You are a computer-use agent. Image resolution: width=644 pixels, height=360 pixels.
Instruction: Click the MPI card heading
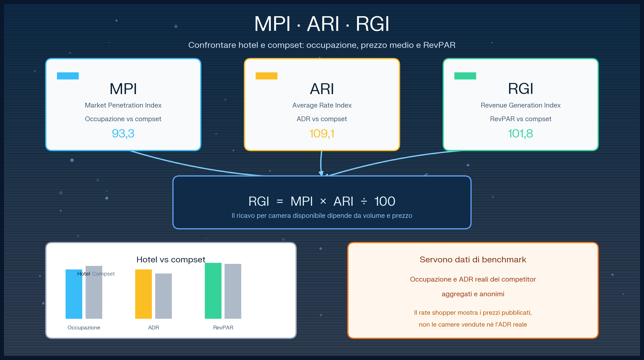(x=123, y=89)
